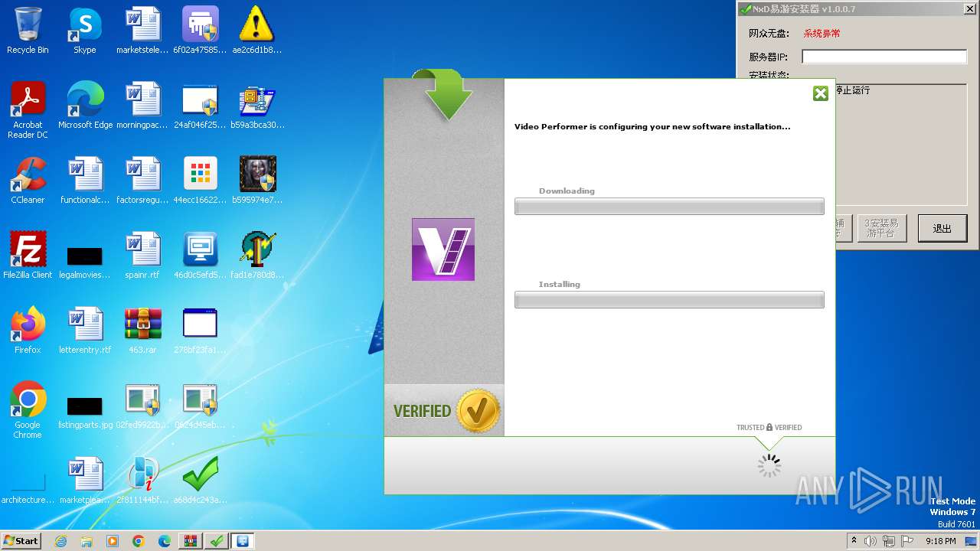The height and width of the screenshot is (551, 980).
Task: Click the Downloading progress bar
Action: click(669, 207)
